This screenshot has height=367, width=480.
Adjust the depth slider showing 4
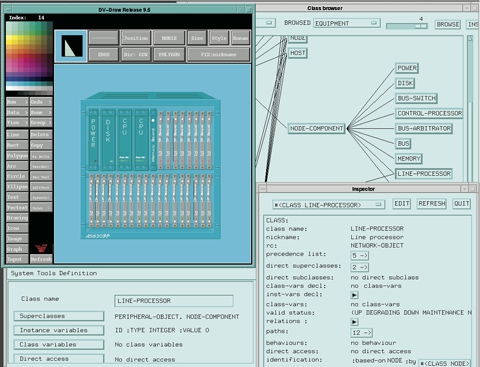click(x=407, y=26)
